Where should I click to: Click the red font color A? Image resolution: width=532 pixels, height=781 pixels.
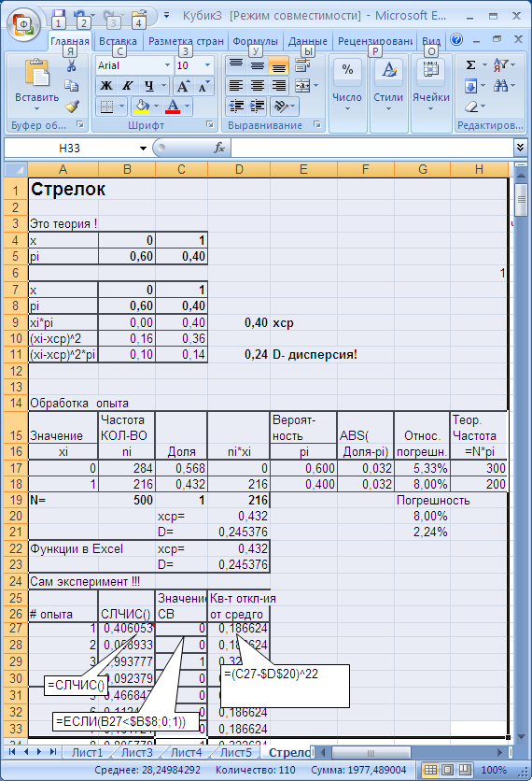173,106
